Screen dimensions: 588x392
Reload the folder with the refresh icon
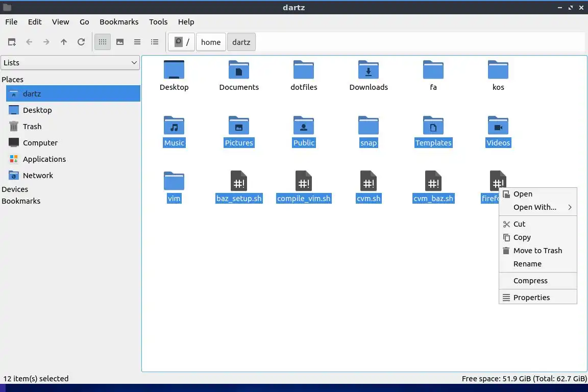point(81,42)
